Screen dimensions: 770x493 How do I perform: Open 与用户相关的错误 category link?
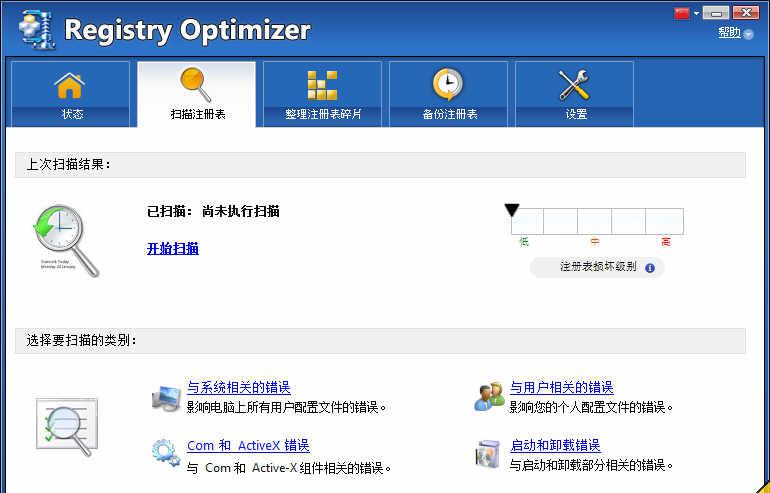[x=562, y=387]
